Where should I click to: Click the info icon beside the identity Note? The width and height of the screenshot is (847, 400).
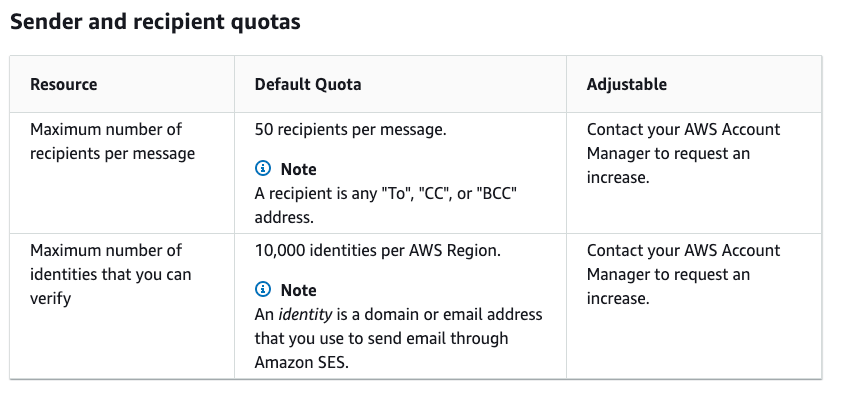pos(264,289)
